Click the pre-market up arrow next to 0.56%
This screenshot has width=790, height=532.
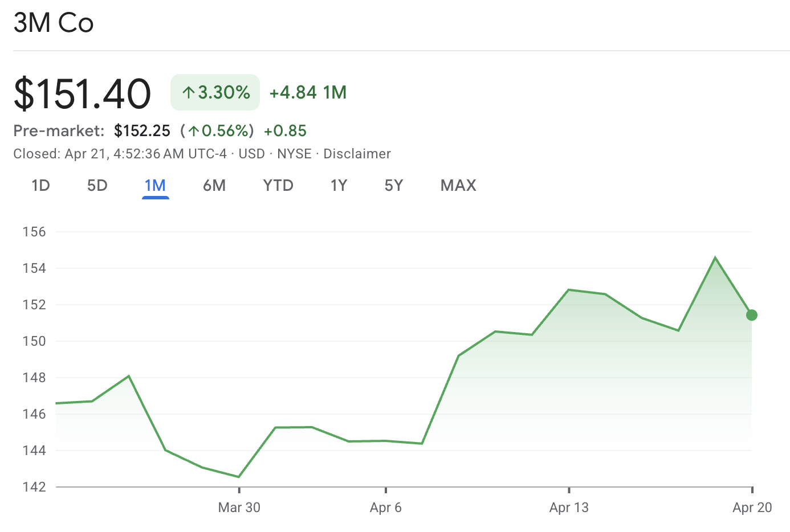[x=194, y=131]
